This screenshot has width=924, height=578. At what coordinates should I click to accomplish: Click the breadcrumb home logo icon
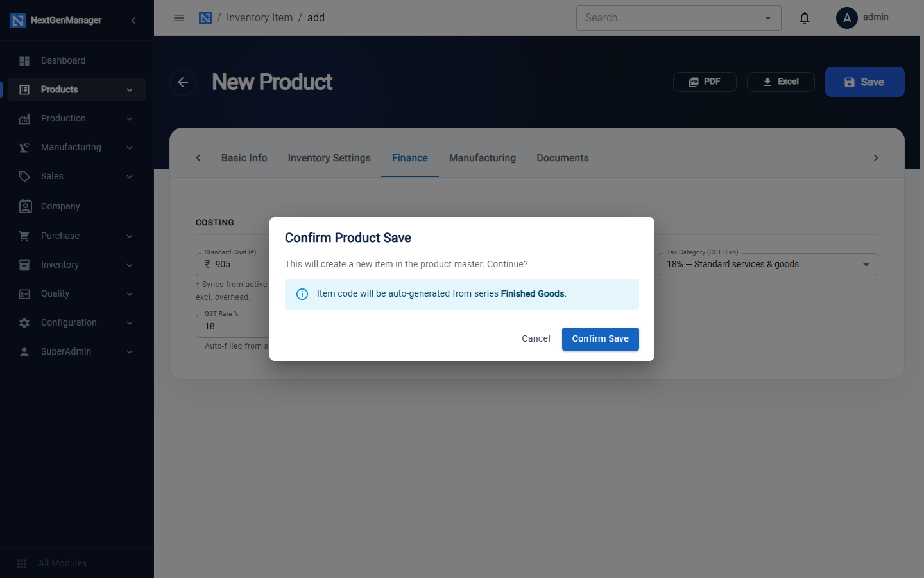pyautogui.click(x=205, y=18)
